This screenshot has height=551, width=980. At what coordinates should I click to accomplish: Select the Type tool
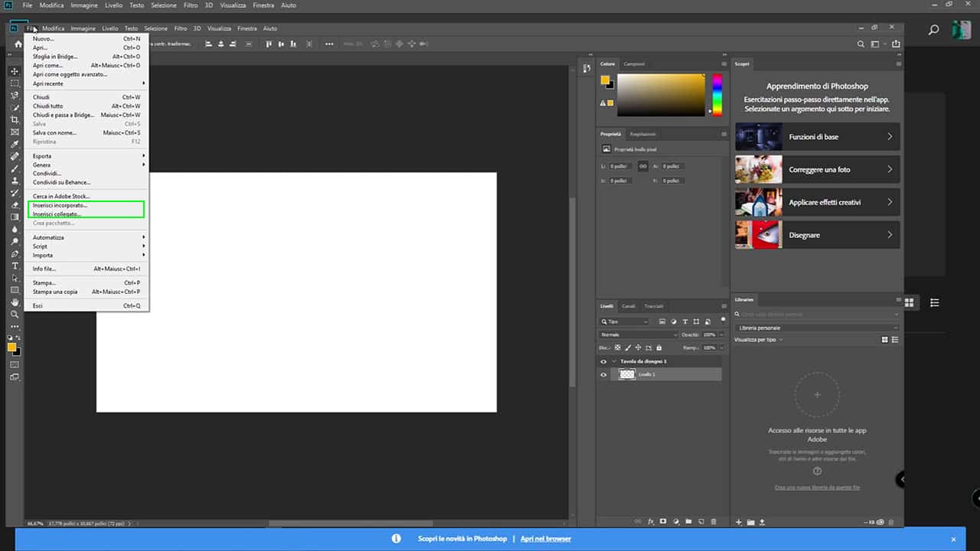15,266
